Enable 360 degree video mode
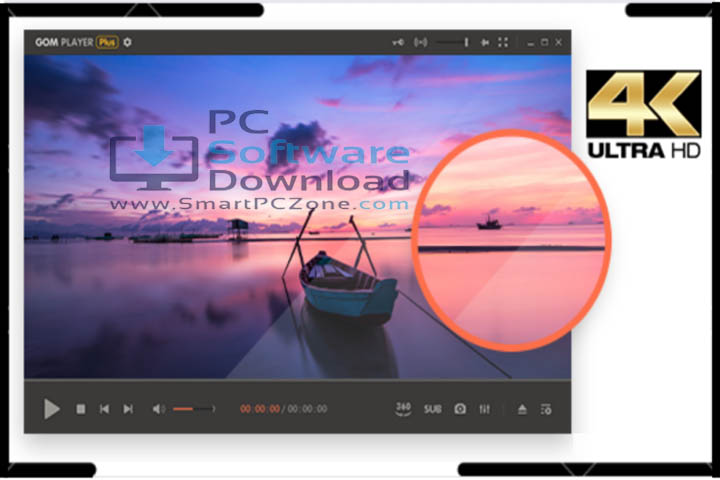This screenshot has height=480, width=720. click(x=403, y=409)
